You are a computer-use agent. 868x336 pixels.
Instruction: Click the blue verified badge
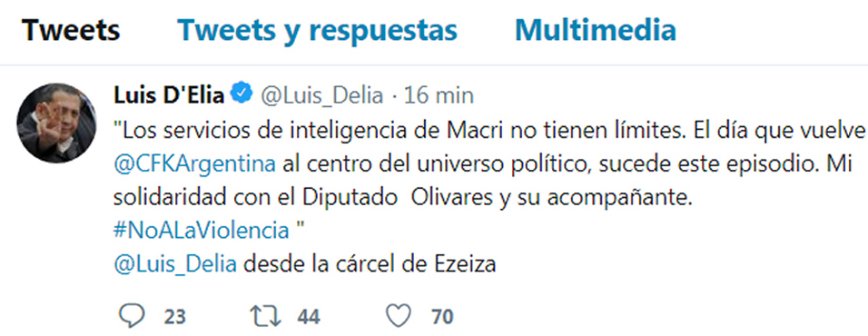pos(242,94)
